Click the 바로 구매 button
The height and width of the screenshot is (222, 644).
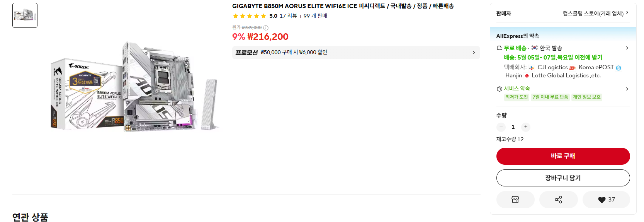(x=563, y=156)
